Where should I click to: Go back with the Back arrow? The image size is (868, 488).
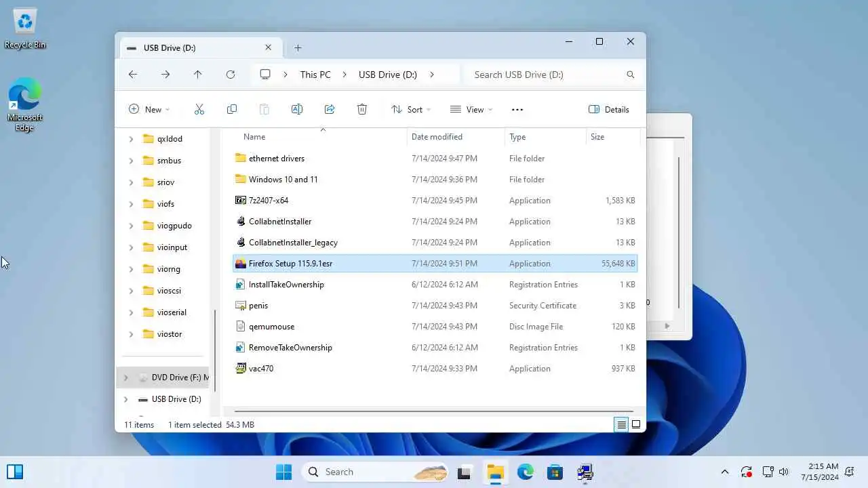133,75
